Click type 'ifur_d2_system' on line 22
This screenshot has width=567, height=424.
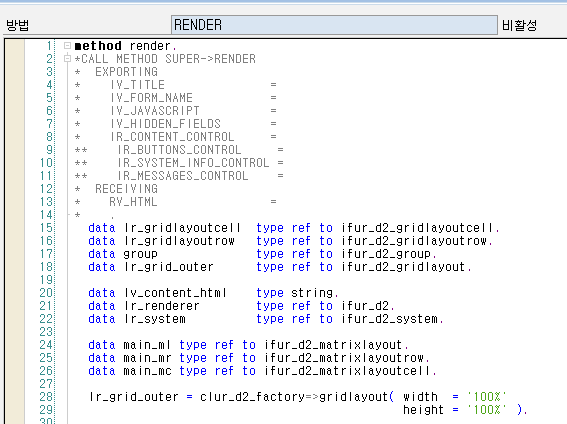(390, 319)
